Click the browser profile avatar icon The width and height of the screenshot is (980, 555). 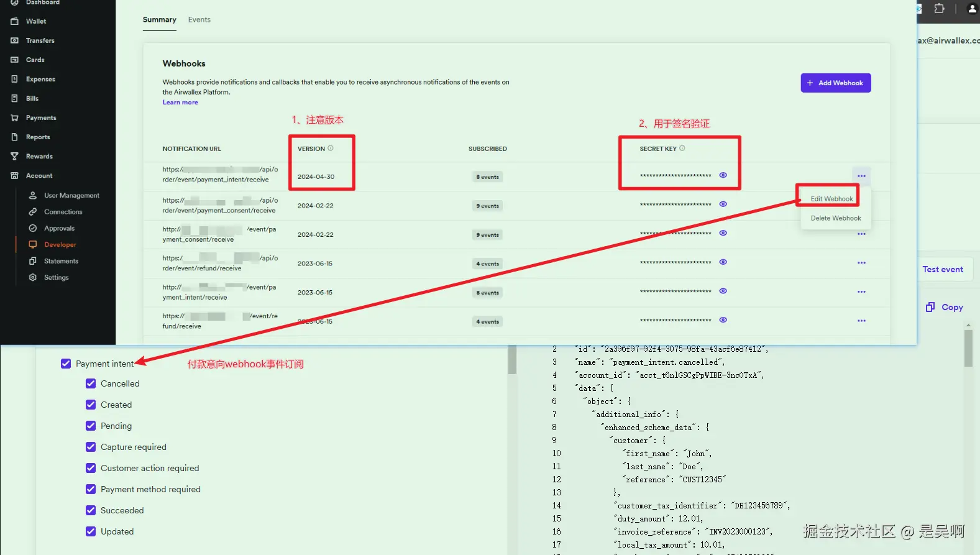click(972, 9)
